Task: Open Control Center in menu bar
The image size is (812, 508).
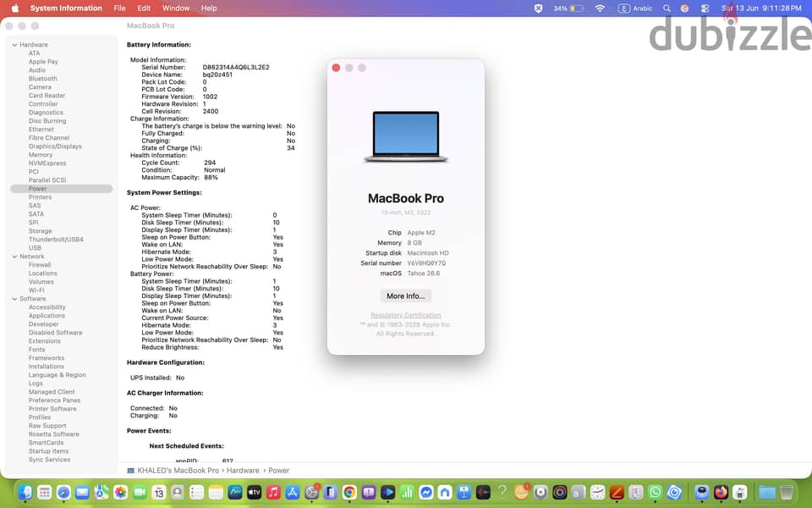Action: [705, 8]
